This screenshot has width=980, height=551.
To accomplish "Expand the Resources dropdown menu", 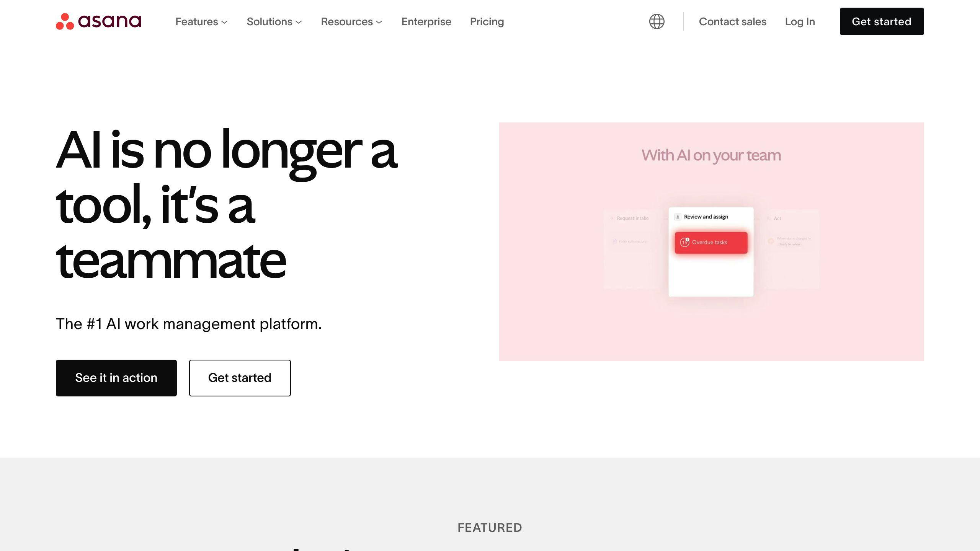I will (x=351, y=21).
